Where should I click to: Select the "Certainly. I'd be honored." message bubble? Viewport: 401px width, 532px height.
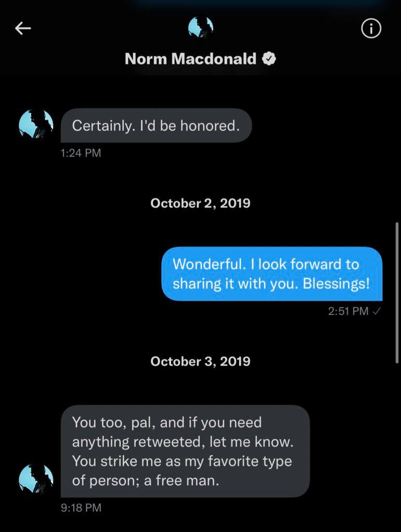pyautogui.click(x=156, y=126)
